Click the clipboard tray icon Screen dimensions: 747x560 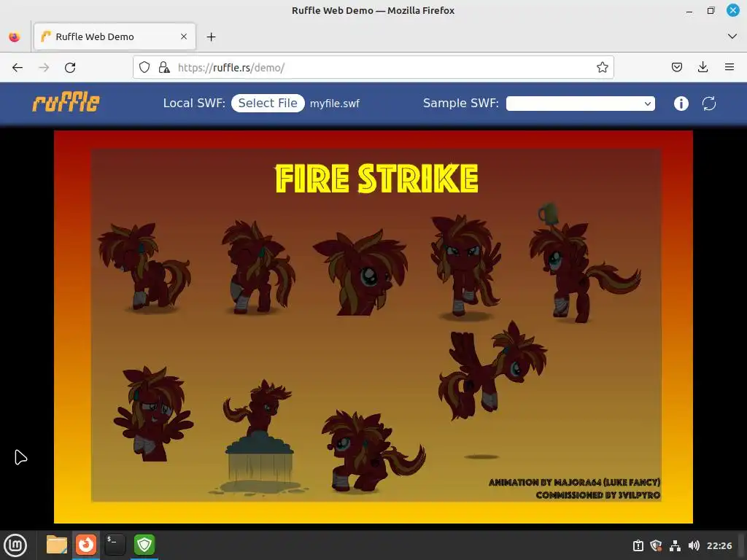coord(638,545)
